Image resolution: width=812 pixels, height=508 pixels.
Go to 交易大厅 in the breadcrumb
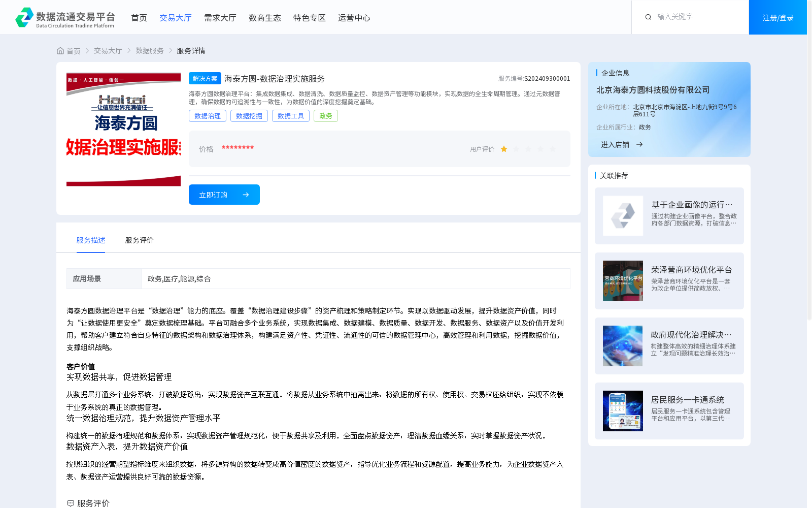click(x=108, y=51)
